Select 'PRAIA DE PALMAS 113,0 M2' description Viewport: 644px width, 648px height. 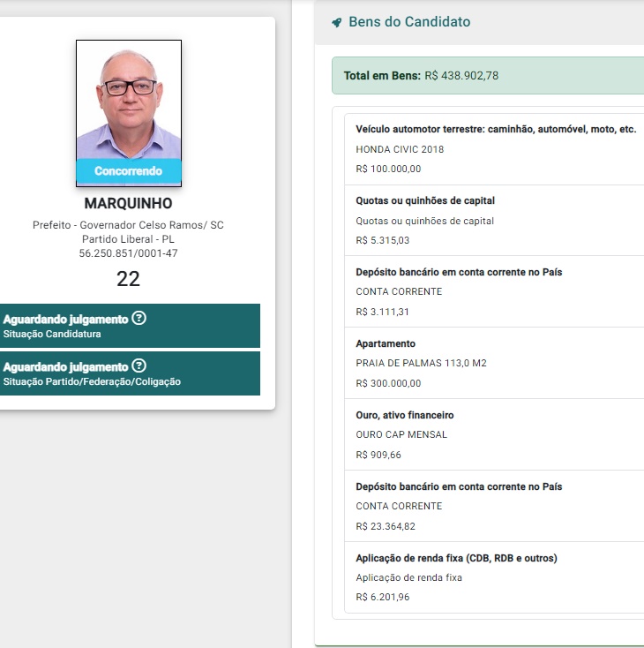pyautogui.click(x=421, y=363)
